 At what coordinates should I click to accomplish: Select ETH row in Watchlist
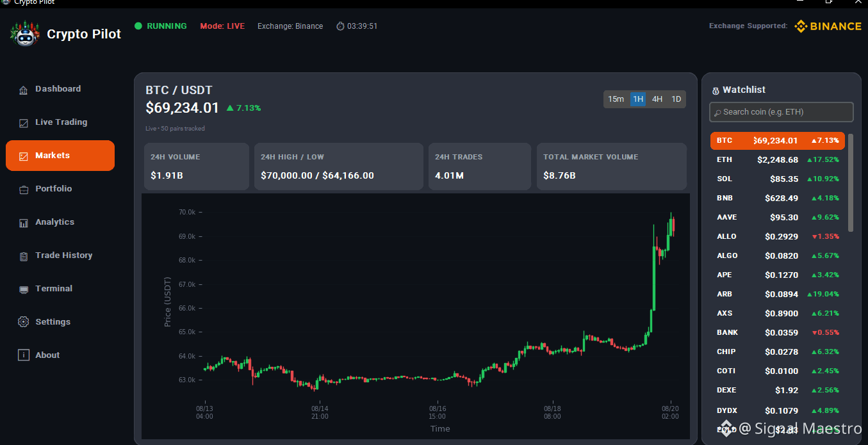(778, 160)
